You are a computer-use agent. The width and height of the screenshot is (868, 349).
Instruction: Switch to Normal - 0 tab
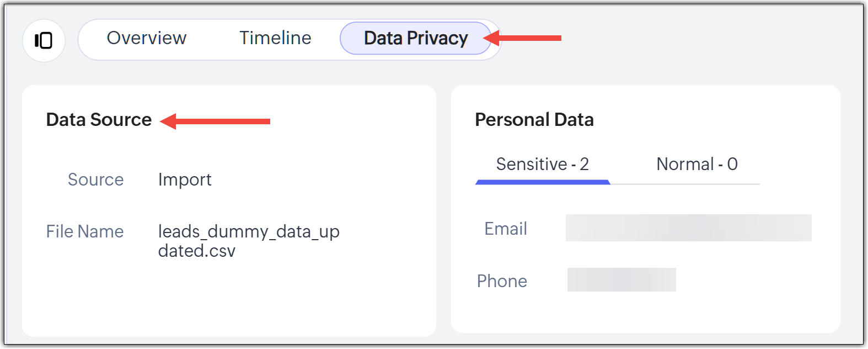tap(696, 164)
